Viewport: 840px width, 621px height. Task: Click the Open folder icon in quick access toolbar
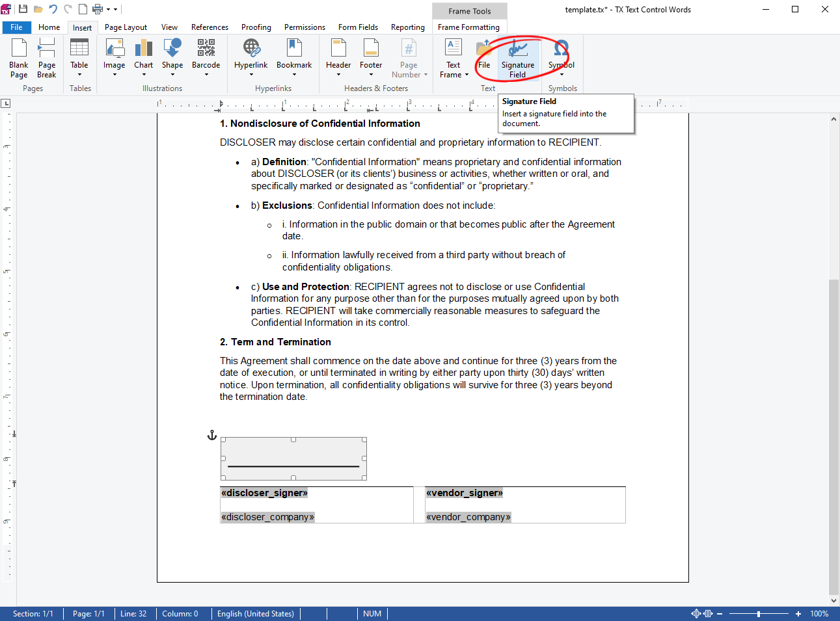pos(38,9)
